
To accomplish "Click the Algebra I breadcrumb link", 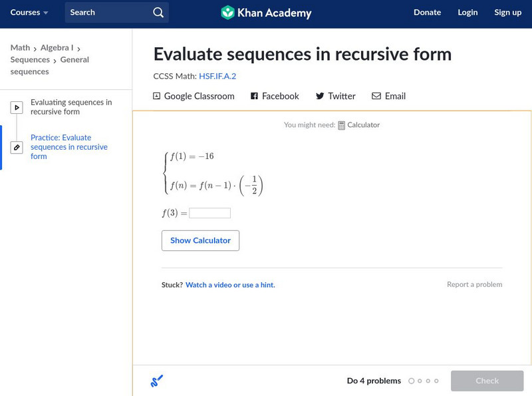I will point(57,48).
